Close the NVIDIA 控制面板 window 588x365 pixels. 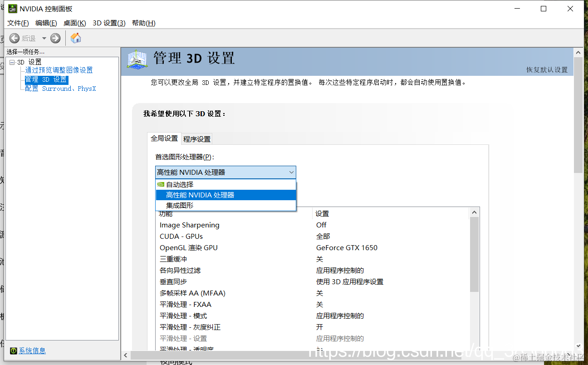click(570, 9)
